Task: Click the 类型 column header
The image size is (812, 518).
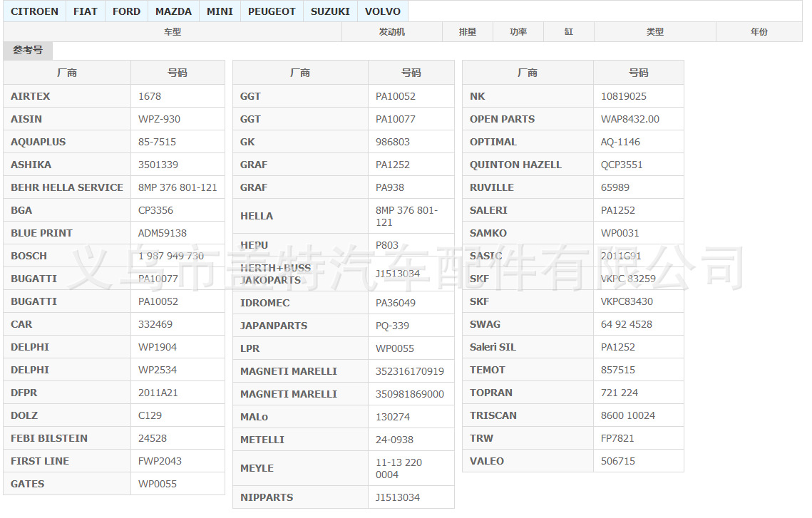Action: (655, 32)
